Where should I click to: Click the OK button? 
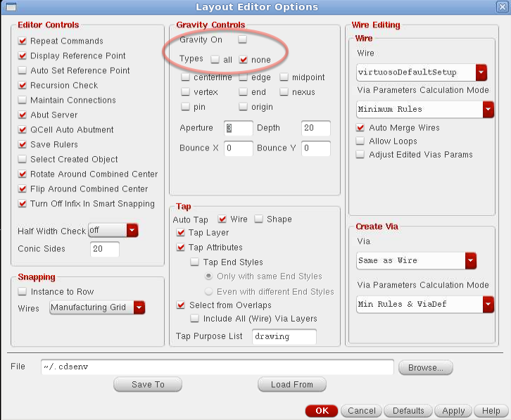(x=322, y=411)
